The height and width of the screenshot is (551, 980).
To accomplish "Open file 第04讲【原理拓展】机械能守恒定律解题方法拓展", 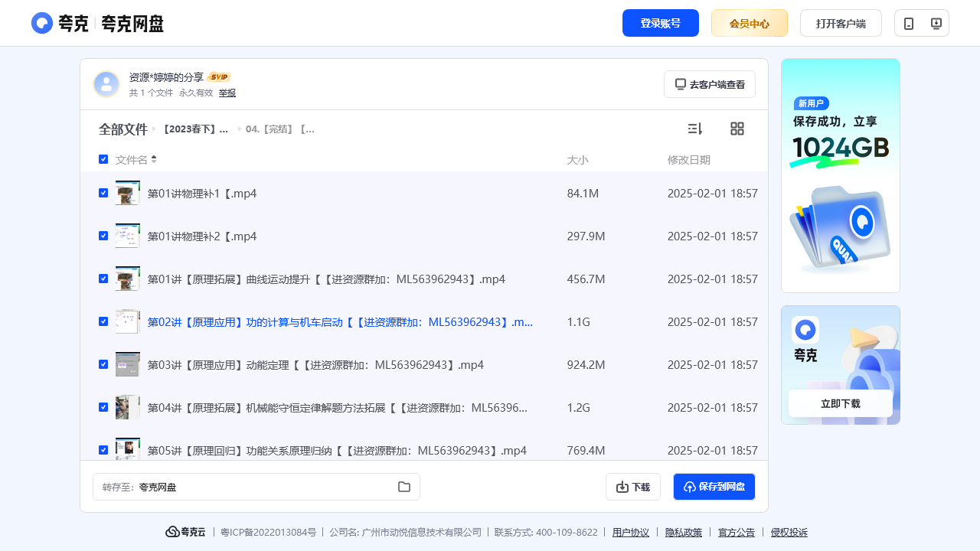I will coord(338,407).
